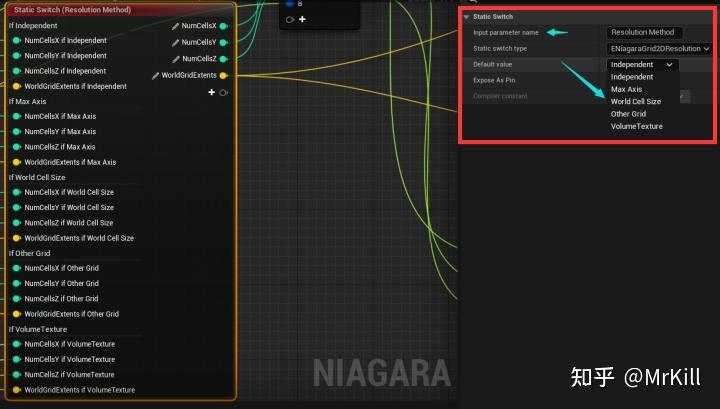Click the WorldGridExtents output pin
720x409 pixels.
[224, 75]
